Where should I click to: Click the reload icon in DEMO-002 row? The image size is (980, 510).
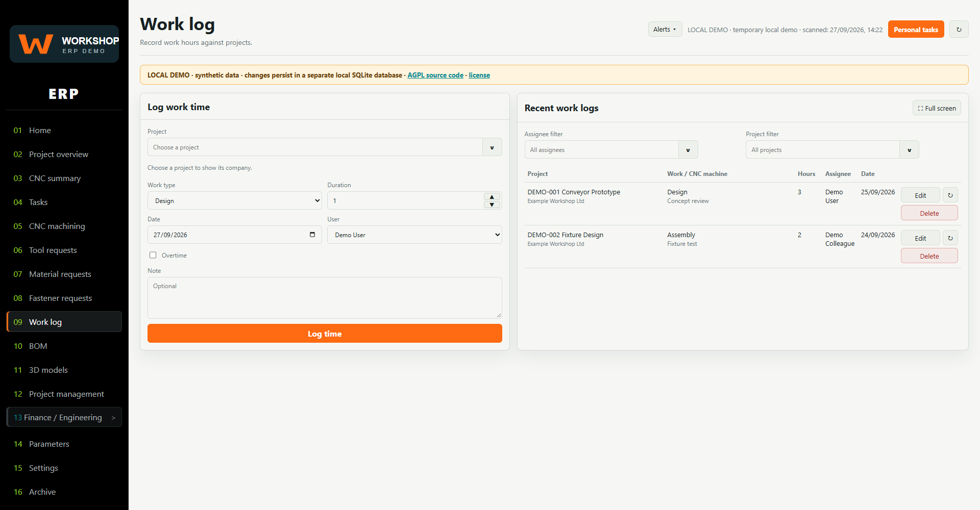coord(950,238)
